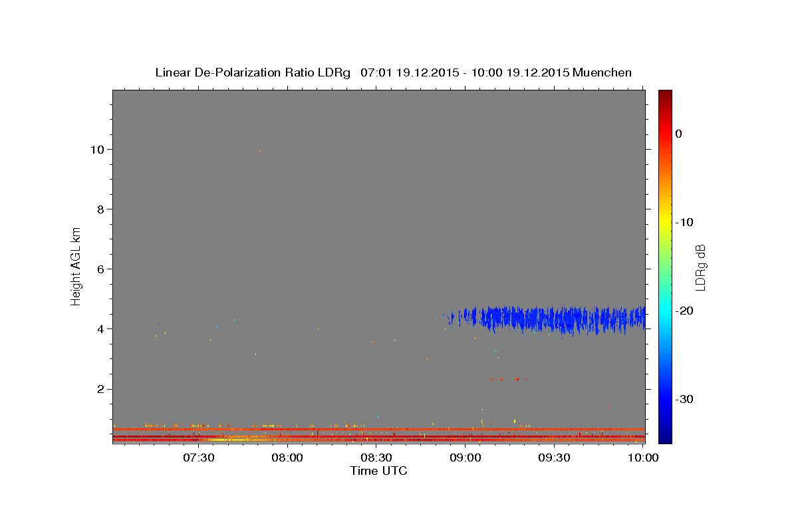Click the colorbar value -20
This screenshot has width=798, height=532.
pyautogui.click(x=684, y=311)
